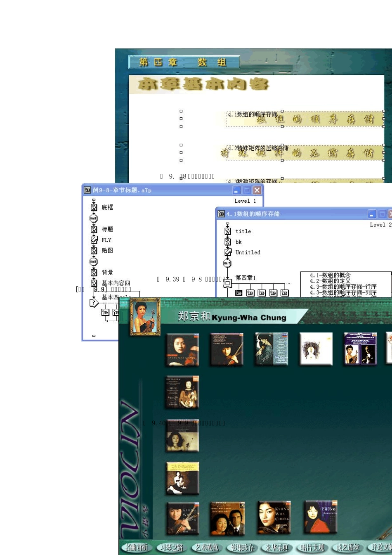
Task: Click the 贴图 display icon
Action: (94, 250)
